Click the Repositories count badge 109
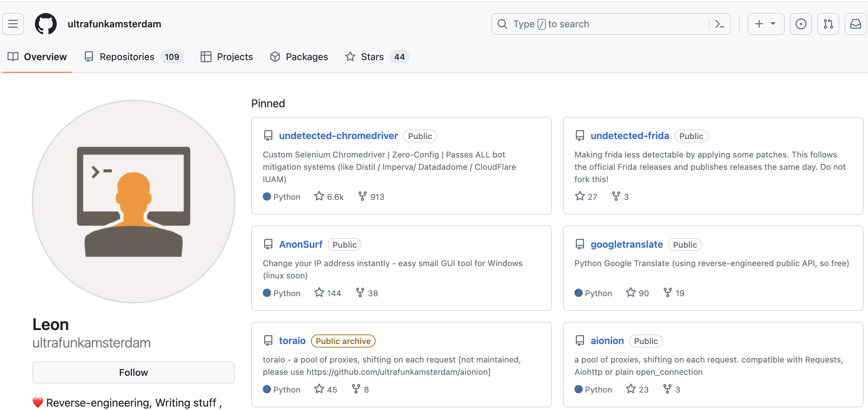868x410 pixels. (x=172, y=57)
